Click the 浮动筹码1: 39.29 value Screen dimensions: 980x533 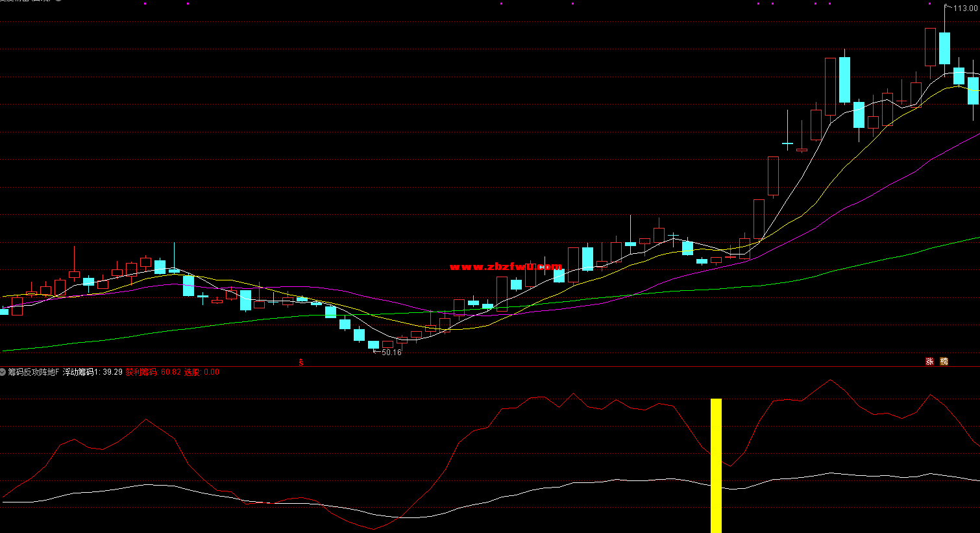[x=92, y=372]
